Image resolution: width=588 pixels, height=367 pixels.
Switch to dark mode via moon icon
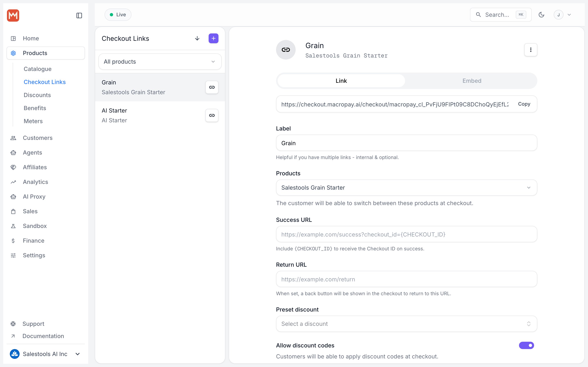[x=541, y=15]
